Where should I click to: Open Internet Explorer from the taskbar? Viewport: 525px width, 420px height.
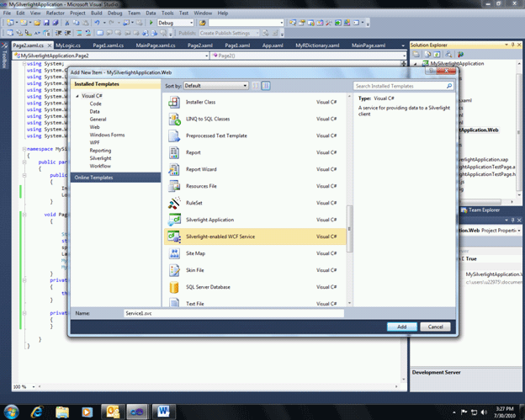coord(36,412)
